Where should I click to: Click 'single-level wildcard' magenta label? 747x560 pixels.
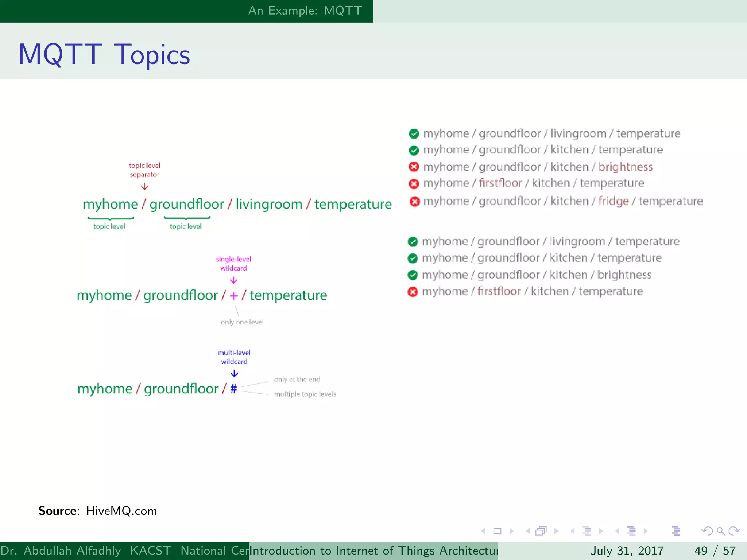(233, 264)
